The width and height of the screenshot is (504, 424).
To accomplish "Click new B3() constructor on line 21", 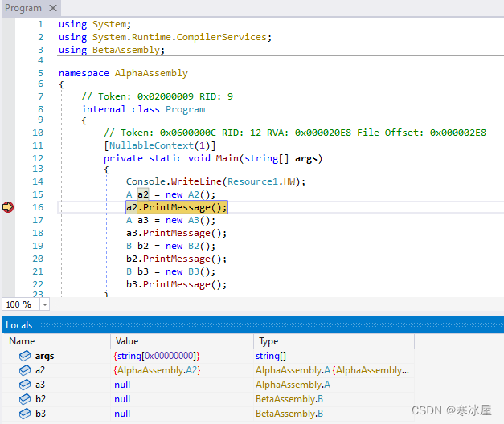I will coord(191,271).
